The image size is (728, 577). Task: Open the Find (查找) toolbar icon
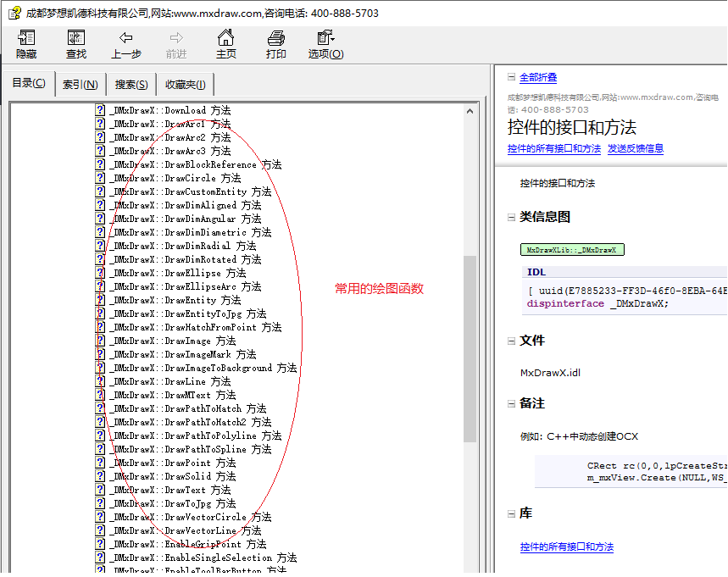point(76,38)
